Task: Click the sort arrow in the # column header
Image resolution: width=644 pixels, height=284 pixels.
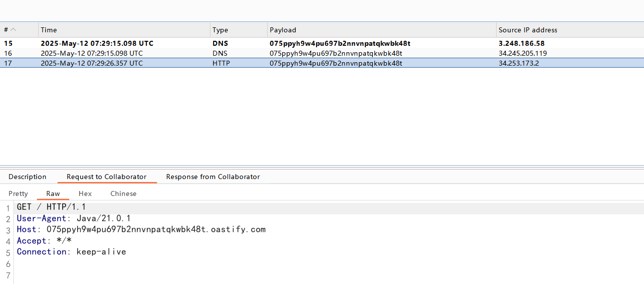Action: click(x=13, y=30)
